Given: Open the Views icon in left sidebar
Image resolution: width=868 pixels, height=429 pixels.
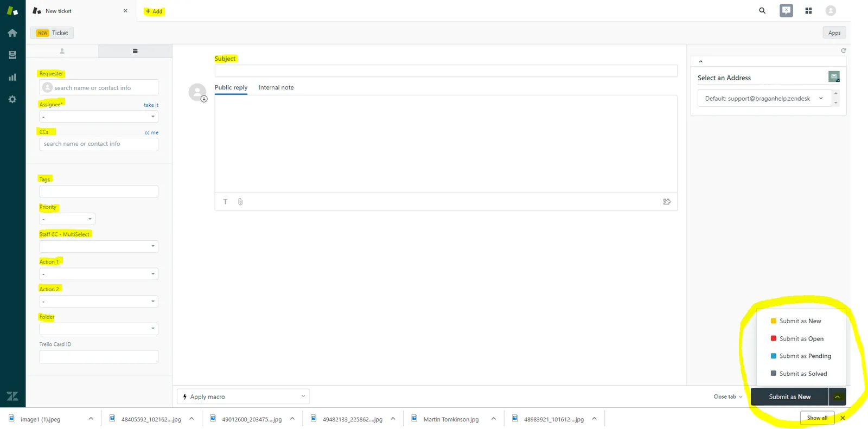Looking at the screenshot, I should click(x=12, y=55).
